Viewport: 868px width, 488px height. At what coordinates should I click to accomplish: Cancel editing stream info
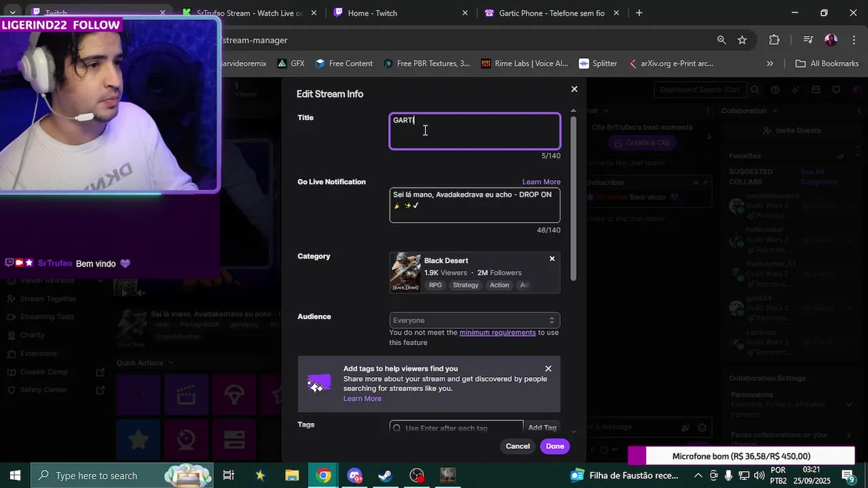point(517,446)
